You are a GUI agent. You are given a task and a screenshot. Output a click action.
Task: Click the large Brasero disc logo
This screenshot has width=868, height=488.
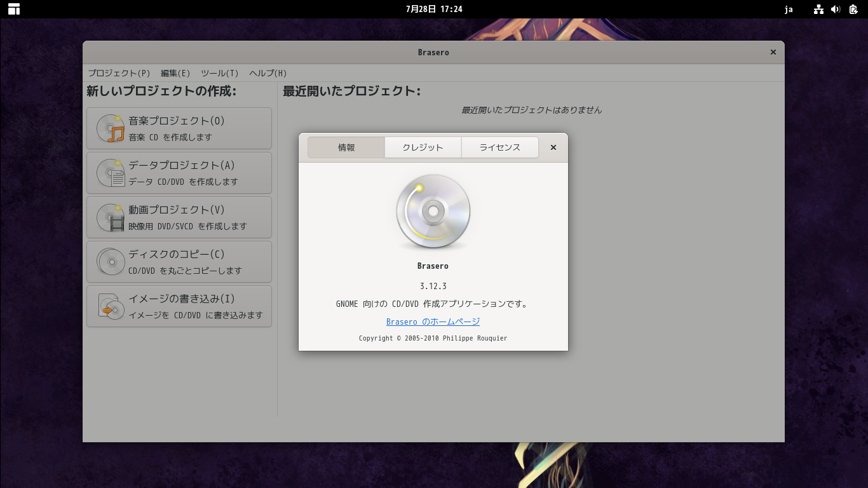433,212
